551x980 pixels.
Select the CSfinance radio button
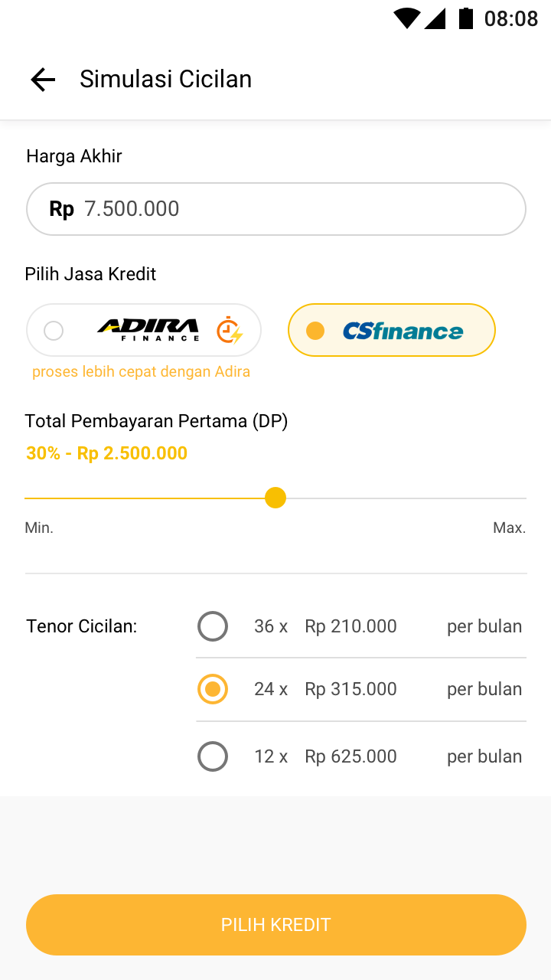[315, 331]
